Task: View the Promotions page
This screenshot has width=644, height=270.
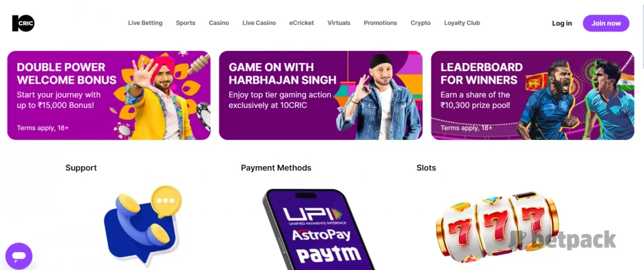Action: click(380, 23)
